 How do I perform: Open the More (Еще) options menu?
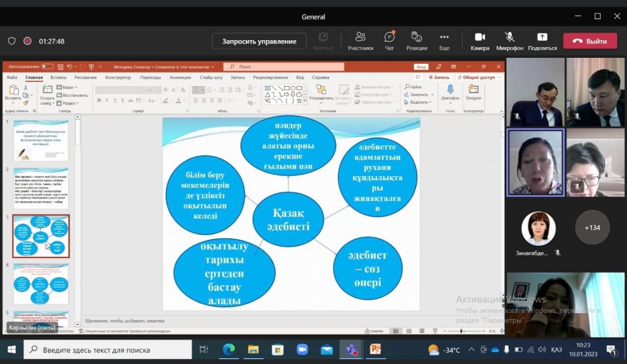click(444, 41)
